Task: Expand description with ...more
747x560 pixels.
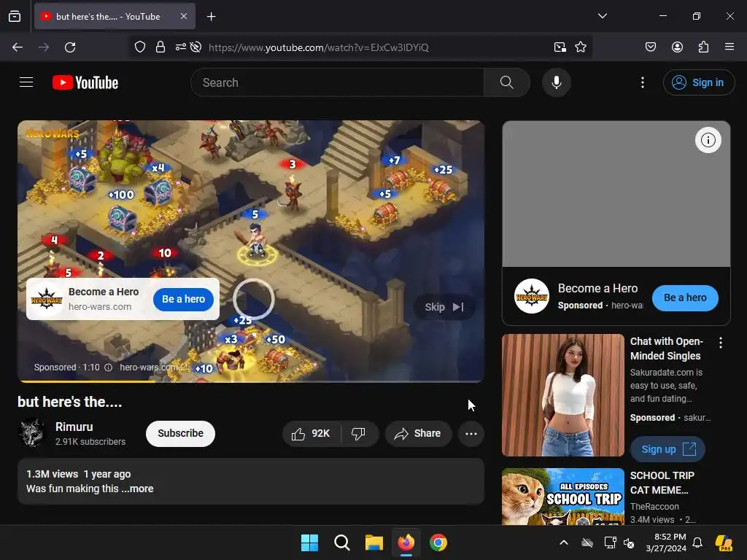Action: pyautogui.click(x=138, y=489)
